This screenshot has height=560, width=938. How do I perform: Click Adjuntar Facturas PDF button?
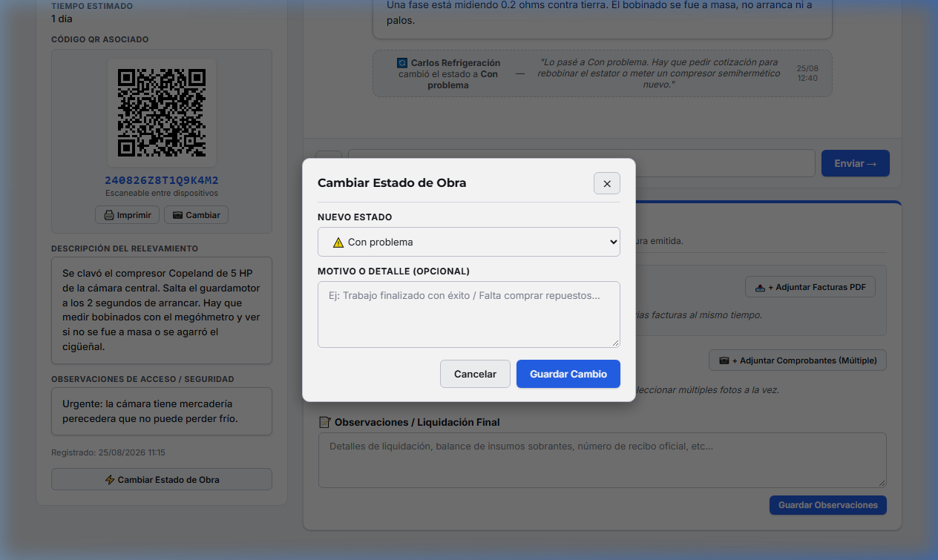point(810,287)
